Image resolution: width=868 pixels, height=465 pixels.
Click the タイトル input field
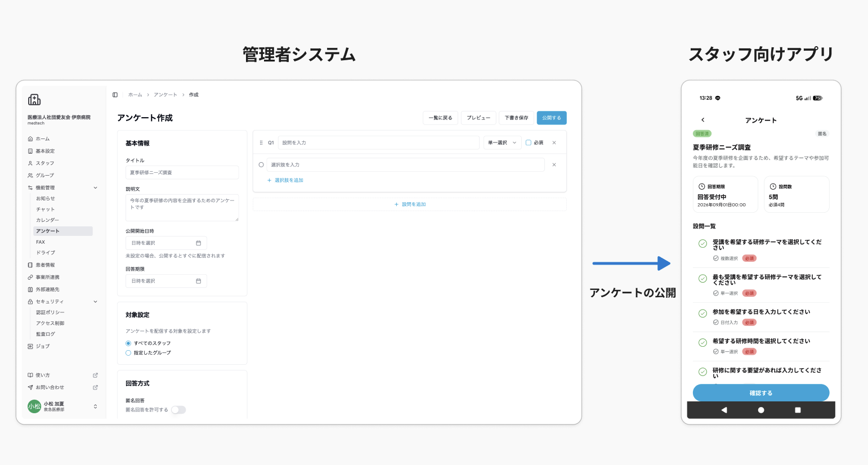click(x=182, y=172)
